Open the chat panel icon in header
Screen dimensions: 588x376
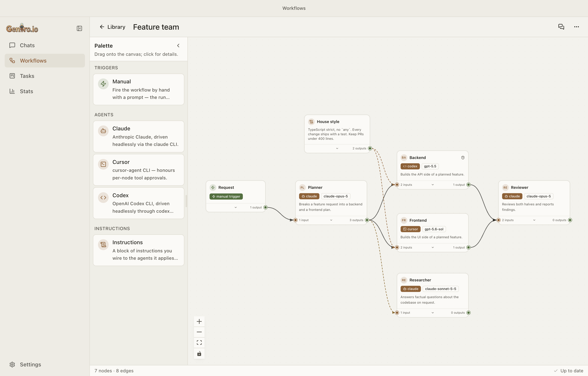(561, 27)
